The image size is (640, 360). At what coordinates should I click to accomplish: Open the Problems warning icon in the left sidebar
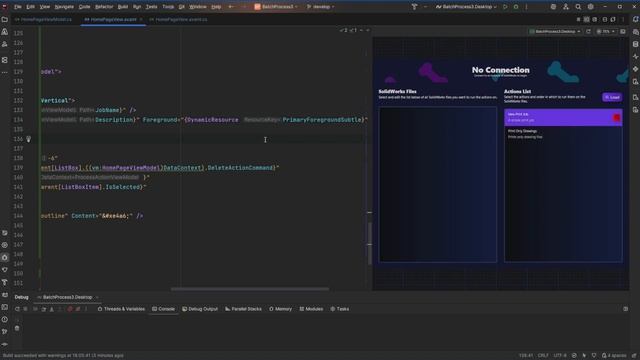[x=5, y=319]
